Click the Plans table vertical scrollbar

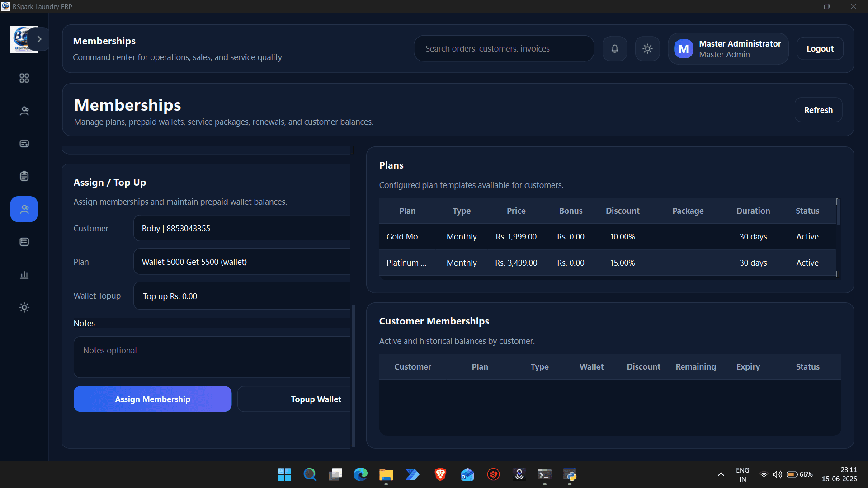point(839,212)
